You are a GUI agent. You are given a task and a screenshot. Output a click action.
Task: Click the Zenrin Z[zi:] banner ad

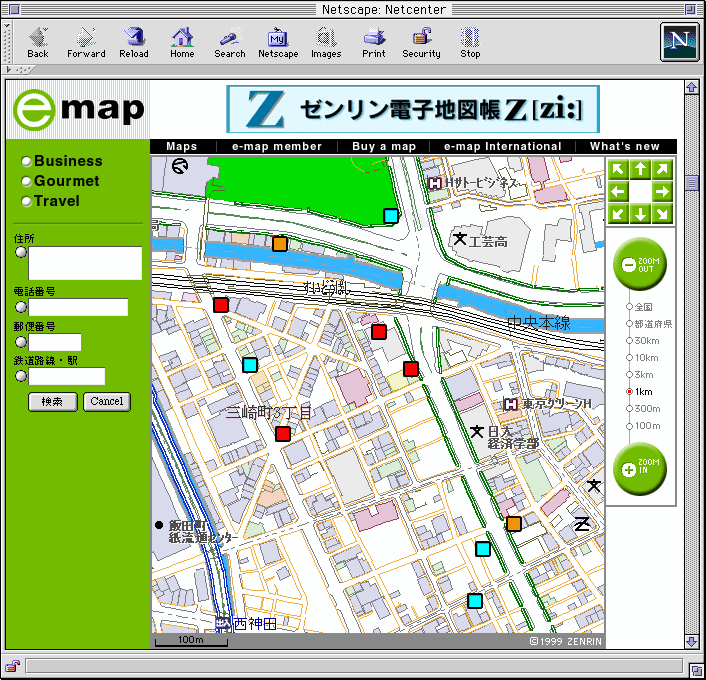[413, 109]
